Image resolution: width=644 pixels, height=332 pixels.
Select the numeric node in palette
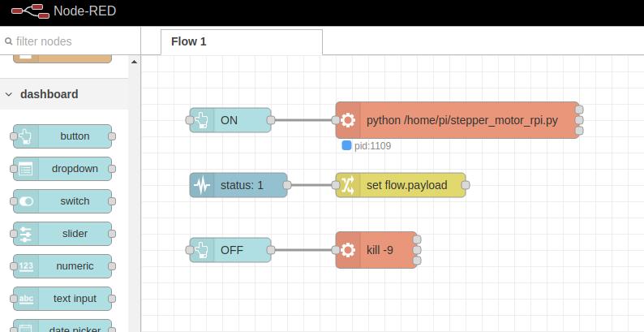(62, 266)
